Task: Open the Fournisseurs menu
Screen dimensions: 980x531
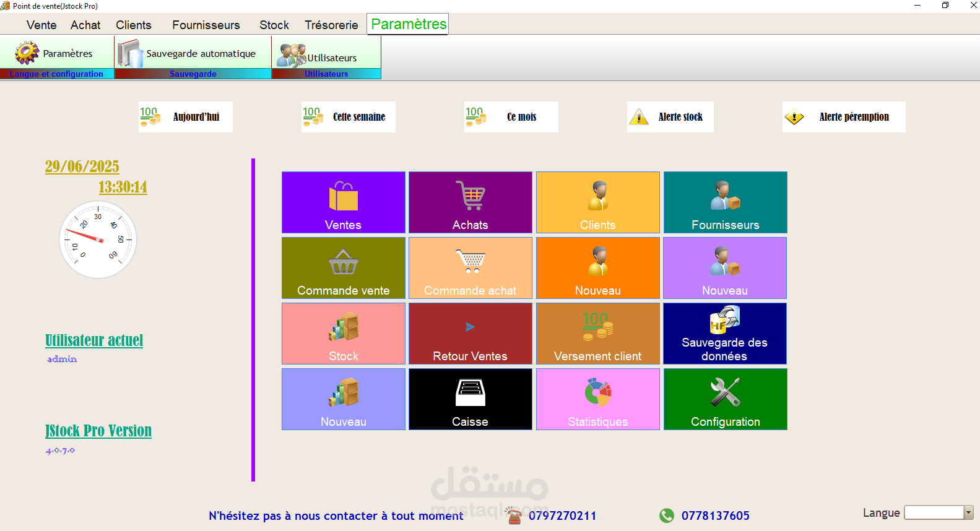Action: point(206,25)
